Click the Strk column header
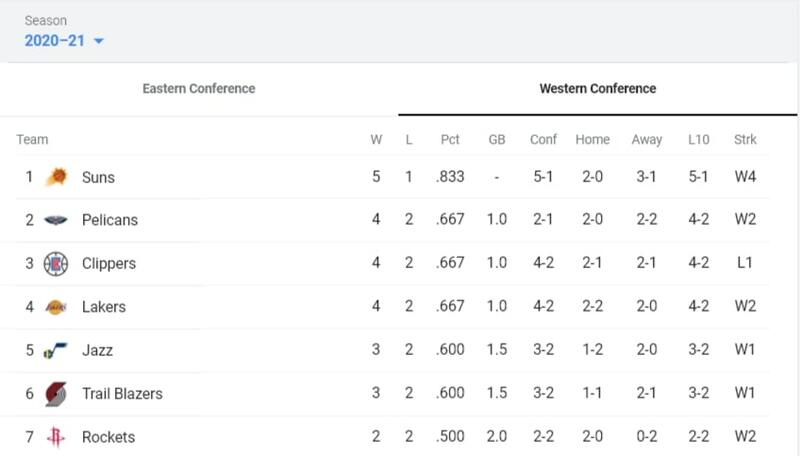Screen dimensions: 800x456 tap(745, 140)
